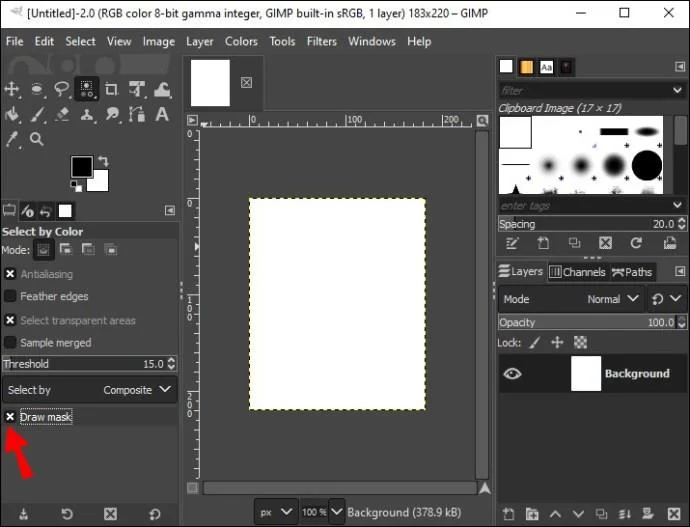Select the Eraser tool
Screen dimensions: 690x527
[x=62, y=114]
